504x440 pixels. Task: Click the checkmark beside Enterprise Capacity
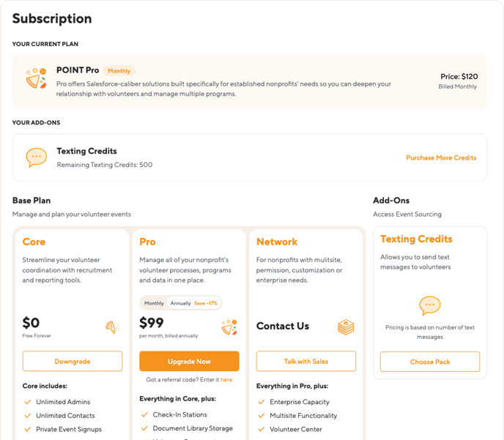click(262, 402)
